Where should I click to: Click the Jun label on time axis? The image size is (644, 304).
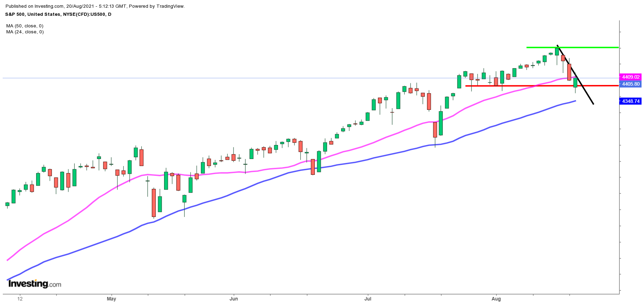click(233, 299)
